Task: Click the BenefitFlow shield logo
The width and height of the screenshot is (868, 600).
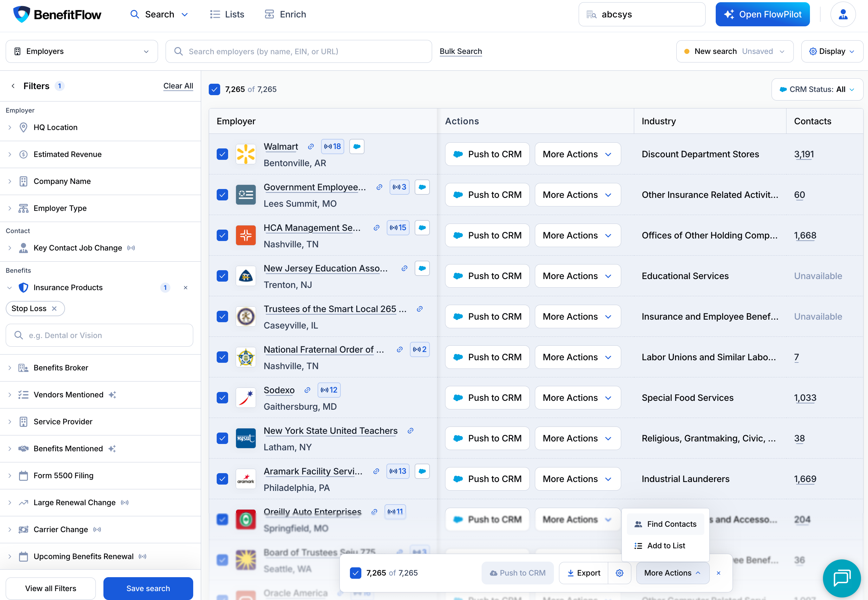Action: (x=22, y=14)
